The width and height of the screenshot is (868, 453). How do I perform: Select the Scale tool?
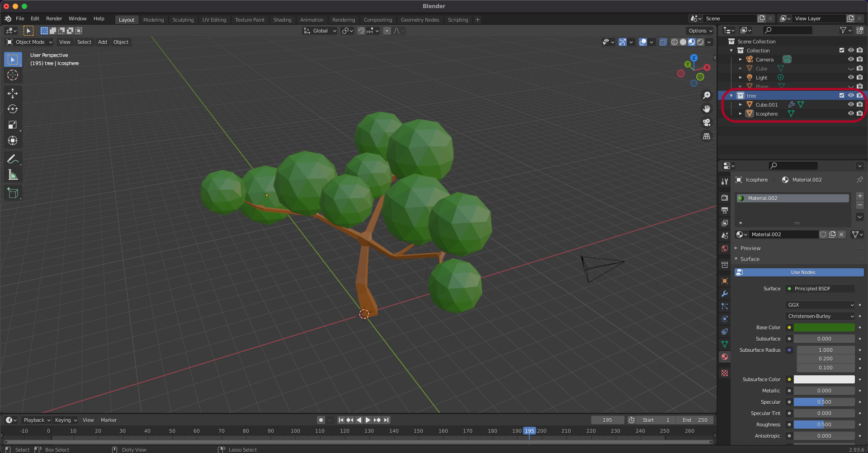(x=13, y=125)
